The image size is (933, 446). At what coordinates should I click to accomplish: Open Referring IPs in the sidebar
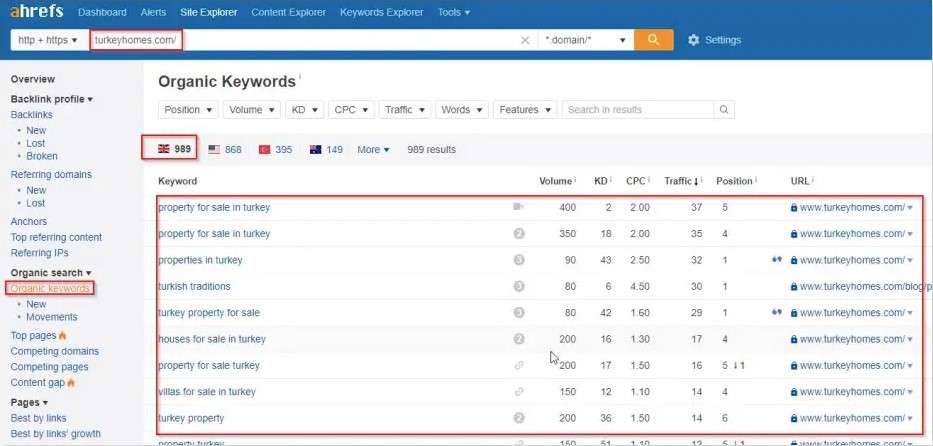[x=39, y=253]
